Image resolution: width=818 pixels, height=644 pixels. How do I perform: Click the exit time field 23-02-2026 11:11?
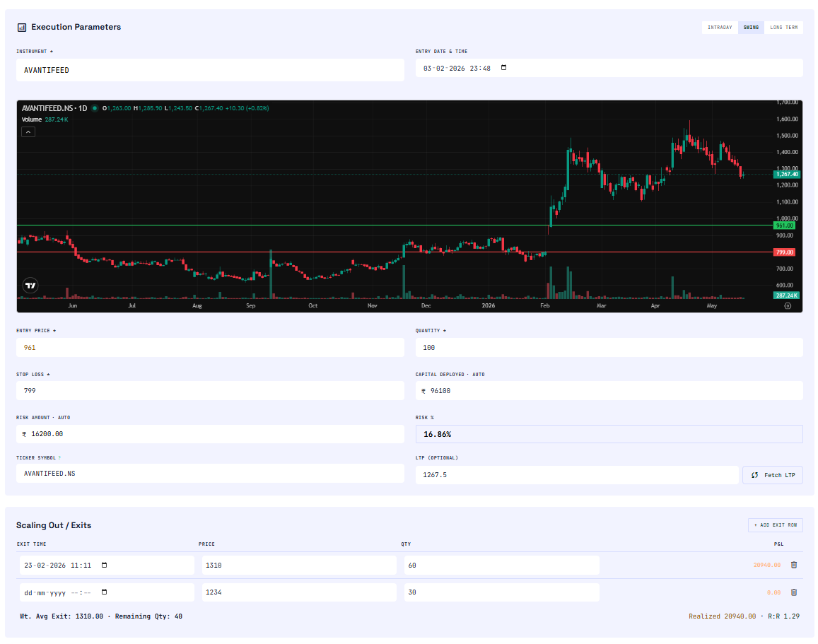point(107,566)
